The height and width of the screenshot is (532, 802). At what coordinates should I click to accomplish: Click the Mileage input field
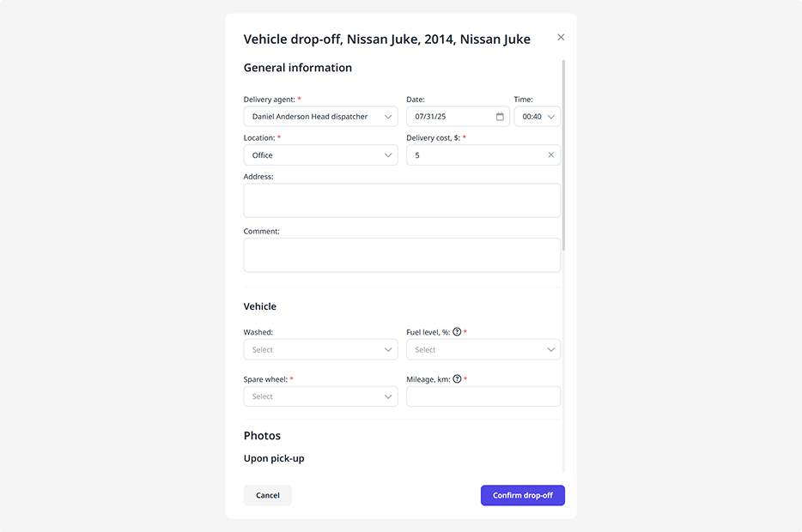click(x=483, y=396)
